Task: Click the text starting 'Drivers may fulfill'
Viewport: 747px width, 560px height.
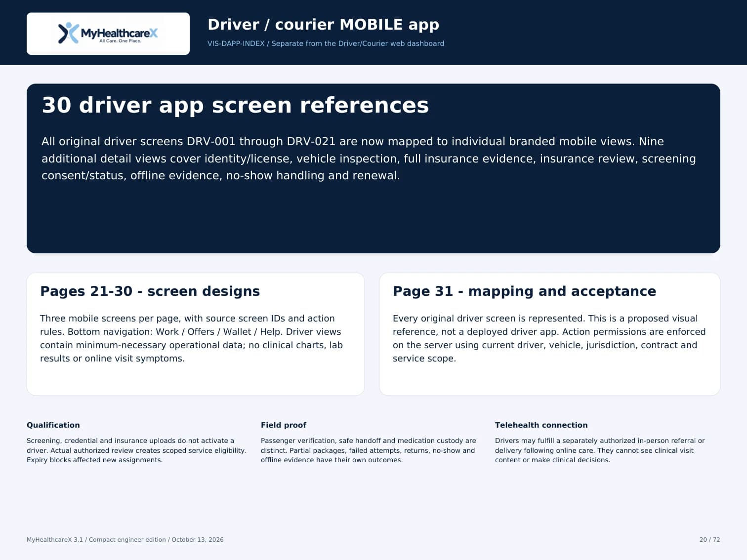Action: 600,450
